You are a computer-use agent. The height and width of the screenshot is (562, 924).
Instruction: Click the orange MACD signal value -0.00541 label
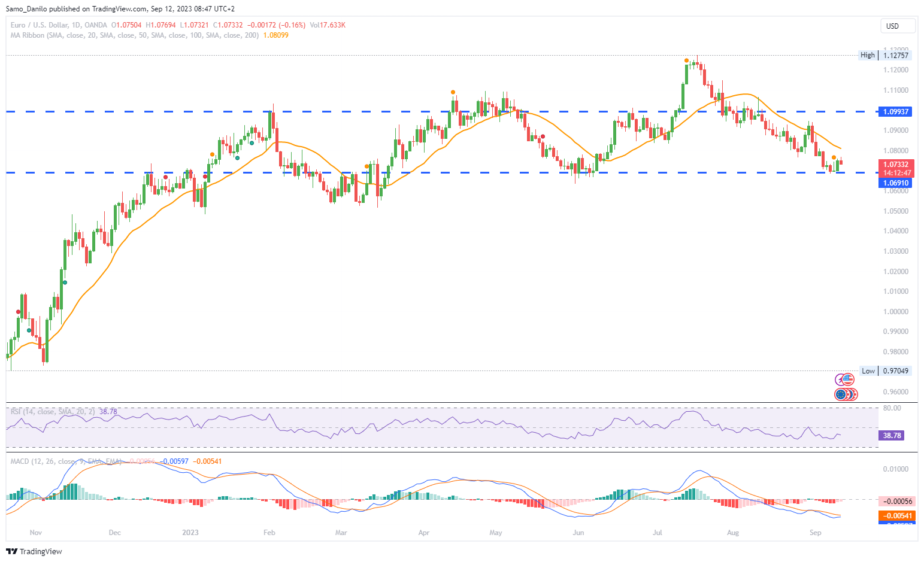pos(898,516)
